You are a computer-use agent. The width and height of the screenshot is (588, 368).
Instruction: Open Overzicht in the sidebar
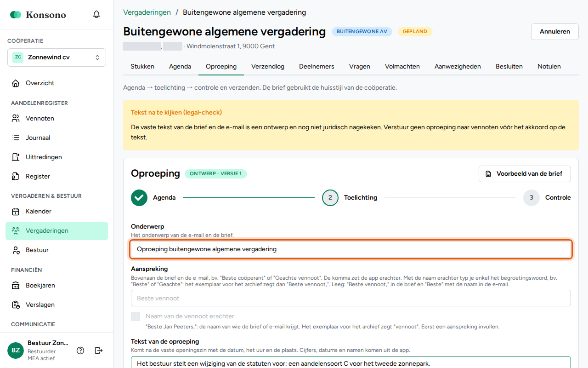[57, 83]
